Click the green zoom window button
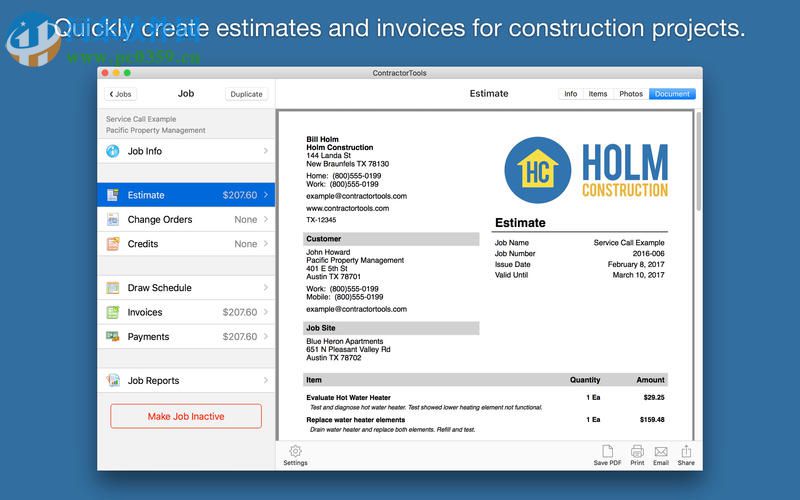This screenshot has width=800, height=500. pos(128,73)
